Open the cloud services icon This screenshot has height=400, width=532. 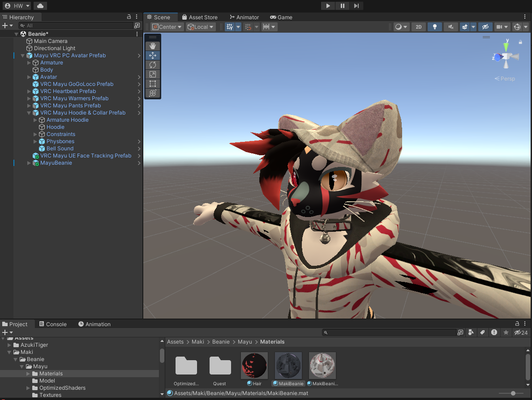(x=40, y=6)
